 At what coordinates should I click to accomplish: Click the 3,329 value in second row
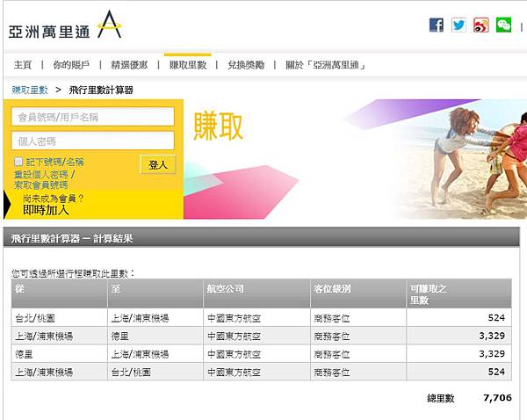492,336
